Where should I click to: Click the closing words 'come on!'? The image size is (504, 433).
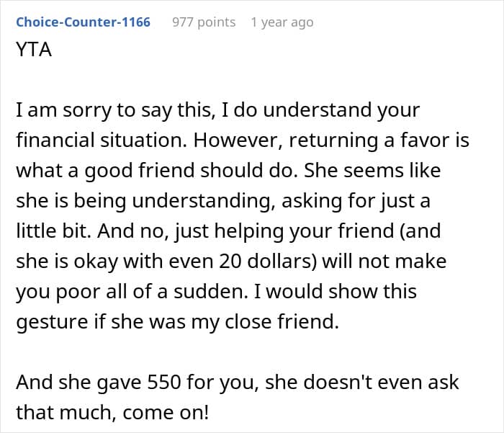(x=166, y=413)
